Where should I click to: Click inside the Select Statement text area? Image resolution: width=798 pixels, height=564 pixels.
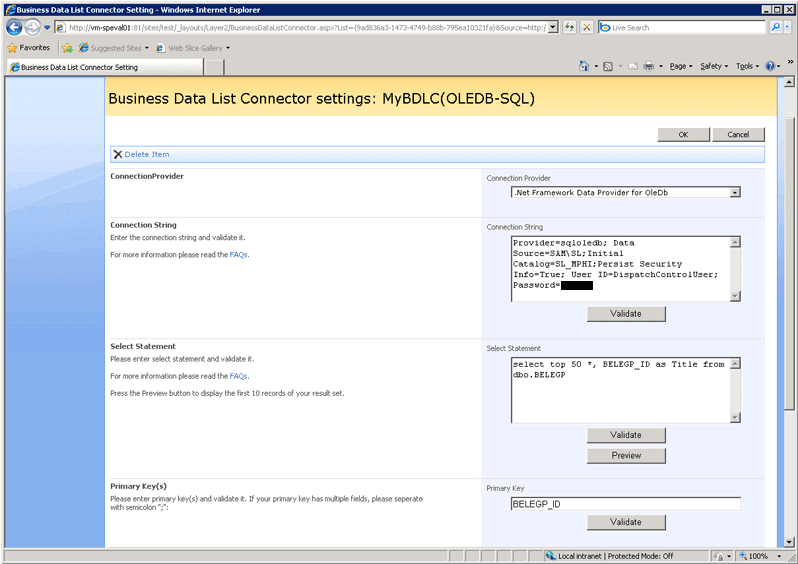621,390
